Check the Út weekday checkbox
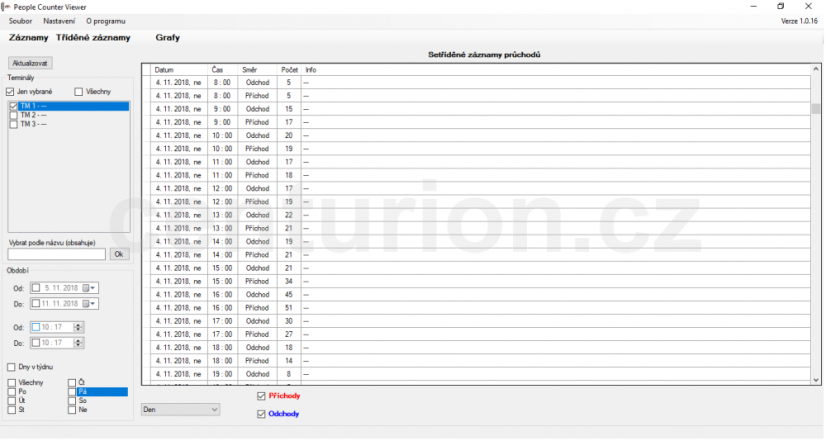The height and width of the screenshot is (441, 826). point(12,401)
